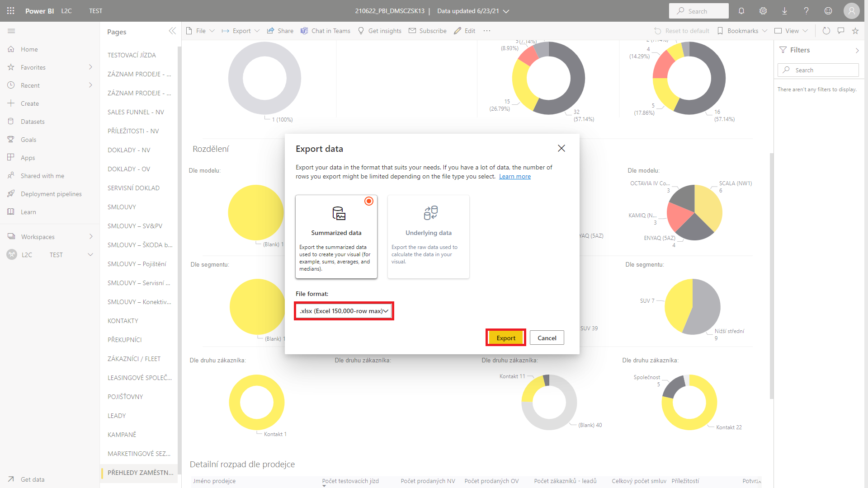Click the refresh visuals icon
Screen dimensions: 868x488
tap(826, 31)
